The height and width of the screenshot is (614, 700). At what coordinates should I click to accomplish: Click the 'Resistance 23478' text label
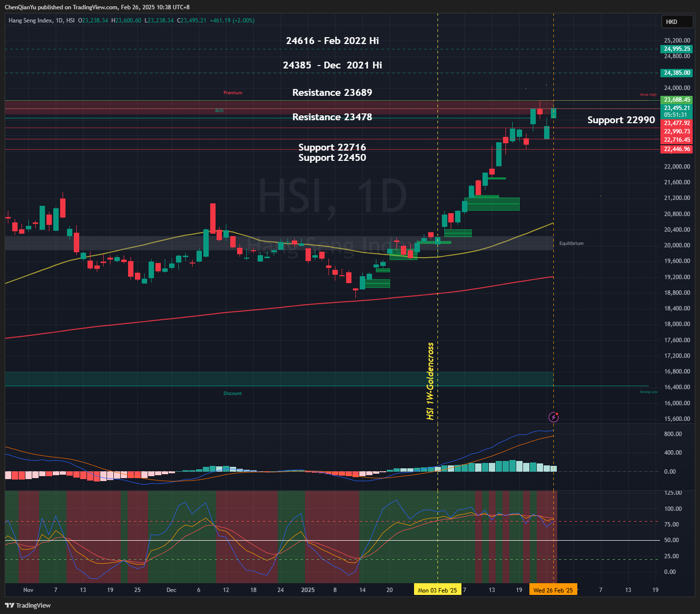332,117
